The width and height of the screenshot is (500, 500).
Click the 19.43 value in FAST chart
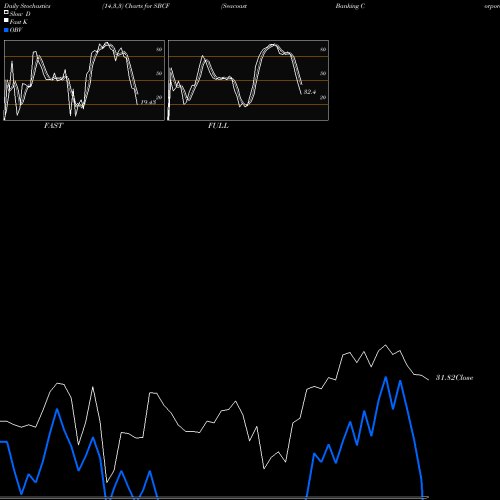click(x=148, y=102)
